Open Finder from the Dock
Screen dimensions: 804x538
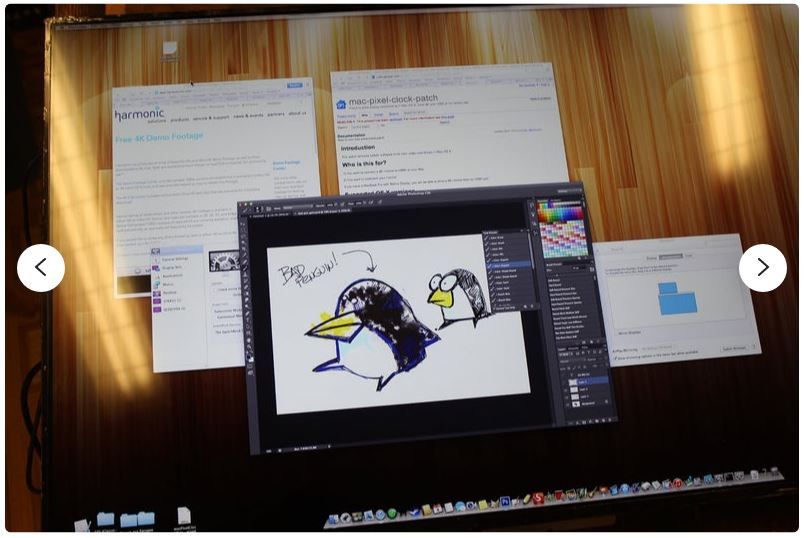click(334, 520)
